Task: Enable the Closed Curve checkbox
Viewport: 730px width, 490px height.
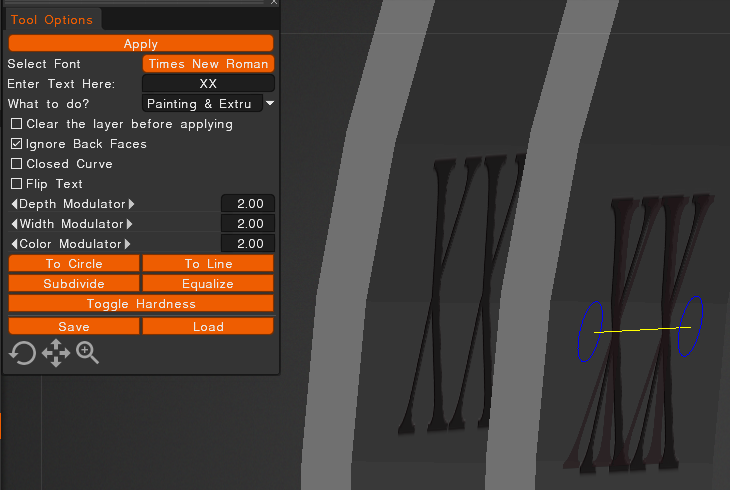Action: point(16,164)
